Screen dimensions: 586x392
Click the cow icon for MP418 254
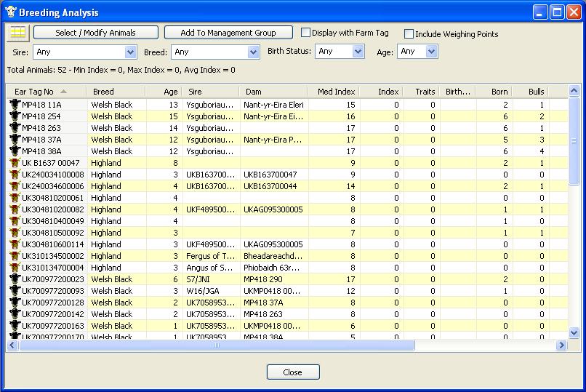15,116
